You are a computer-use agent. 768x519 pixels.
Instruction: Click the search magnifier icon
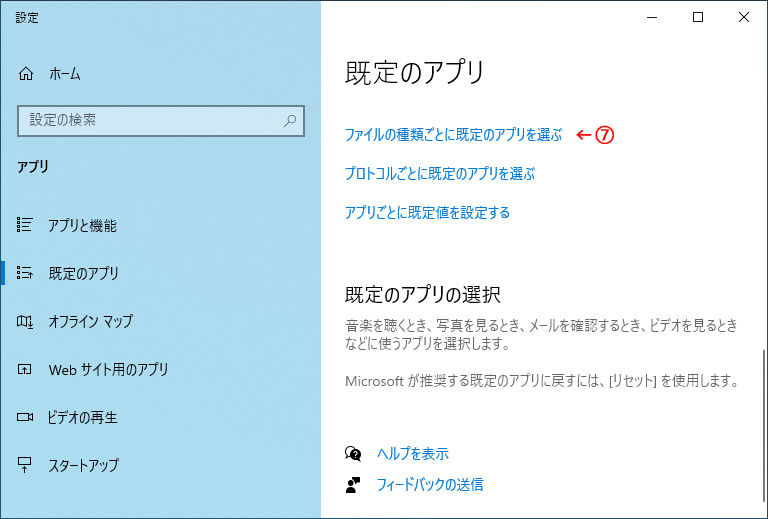point(290,120)
